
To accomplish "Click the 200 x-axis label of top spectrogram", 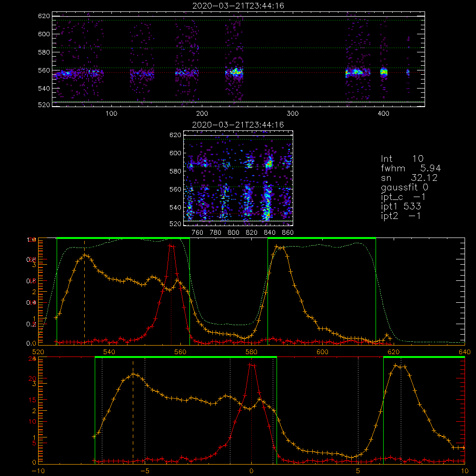I will click(x=202, y=114).
